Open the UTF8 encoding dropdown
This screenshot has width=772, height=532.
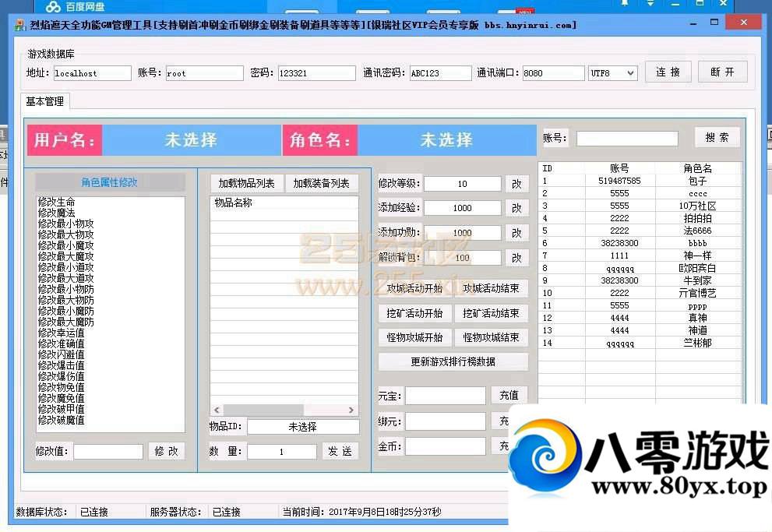pyautogui.click(x=613, y=72)
